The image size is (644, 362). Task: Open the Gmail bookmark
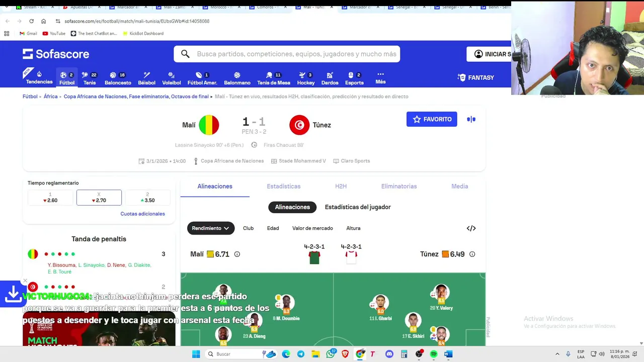(x=28, y=33)
